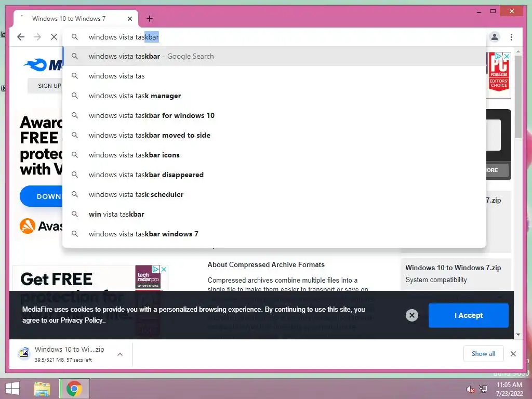Screen dimensions: 532x399
Task: Click the MediaFire logo
Action: pos(43,64)
